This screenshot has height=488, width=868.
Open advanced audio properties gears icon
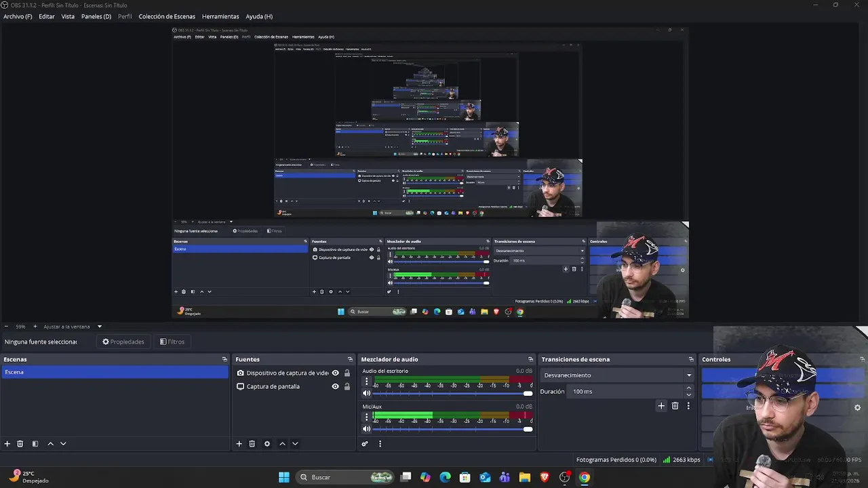(365, 444)
